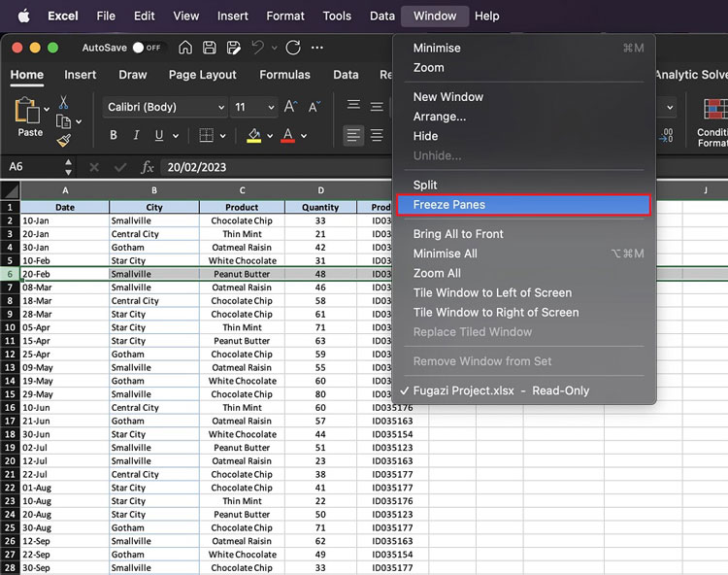
Task: Click the fx insert function icon
Action: pyautogui.click(x=148, y=167)
